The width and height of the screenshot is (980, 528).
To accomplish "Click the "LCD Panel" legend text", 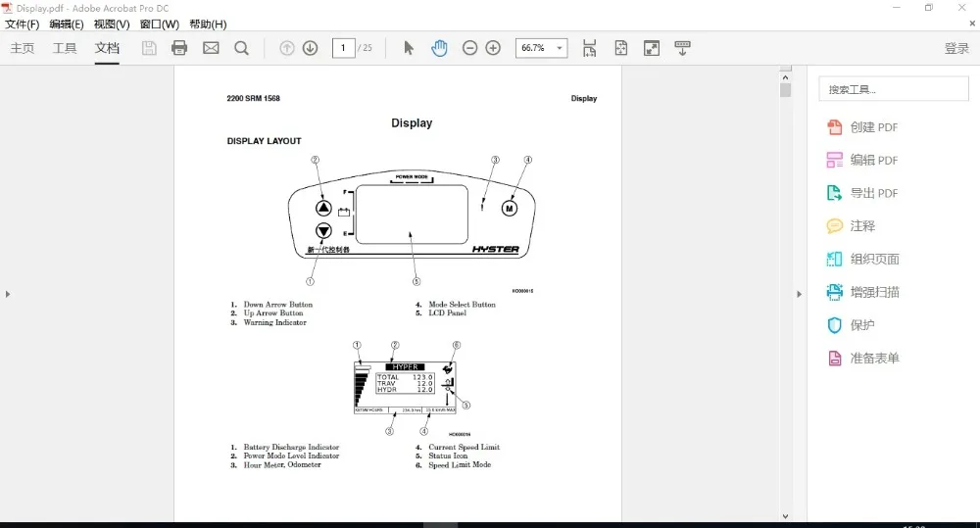I will (x=448, y=313).
